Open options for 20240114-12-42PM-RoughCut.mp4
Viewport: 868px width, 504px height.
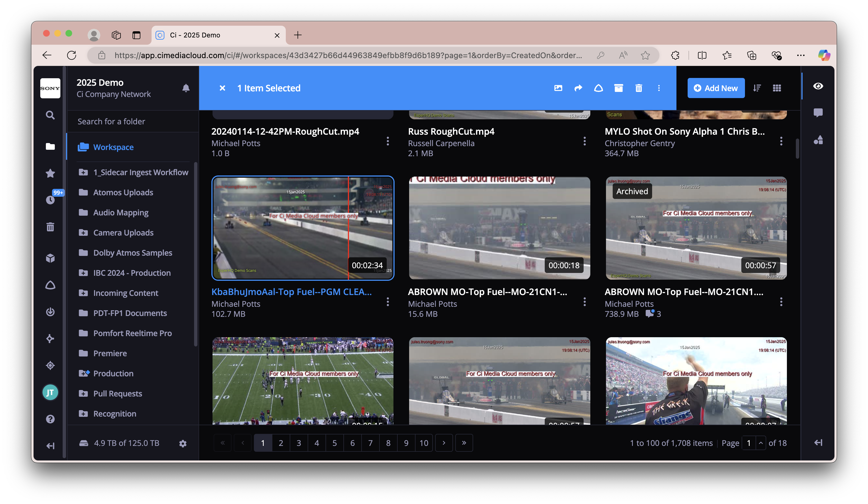[x=388, y=141]
